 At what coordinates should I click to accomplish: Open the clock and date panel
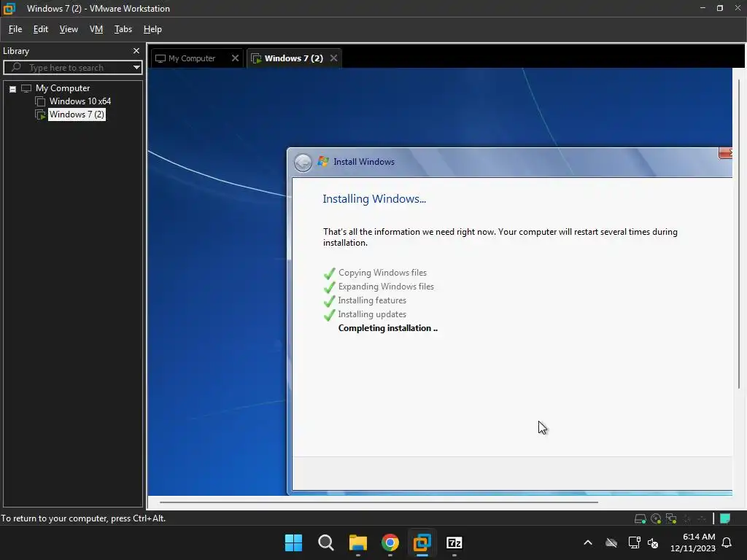pos(693,542)
